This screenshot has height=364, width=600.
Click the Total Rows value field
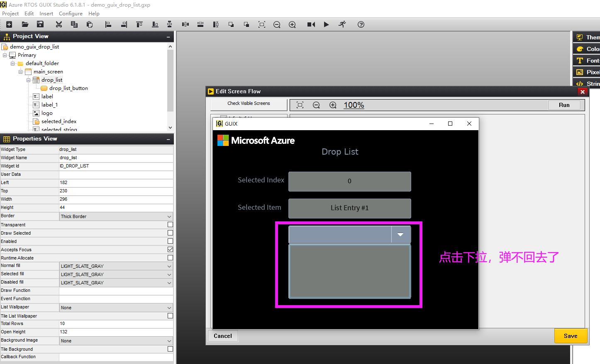point(116,324)
